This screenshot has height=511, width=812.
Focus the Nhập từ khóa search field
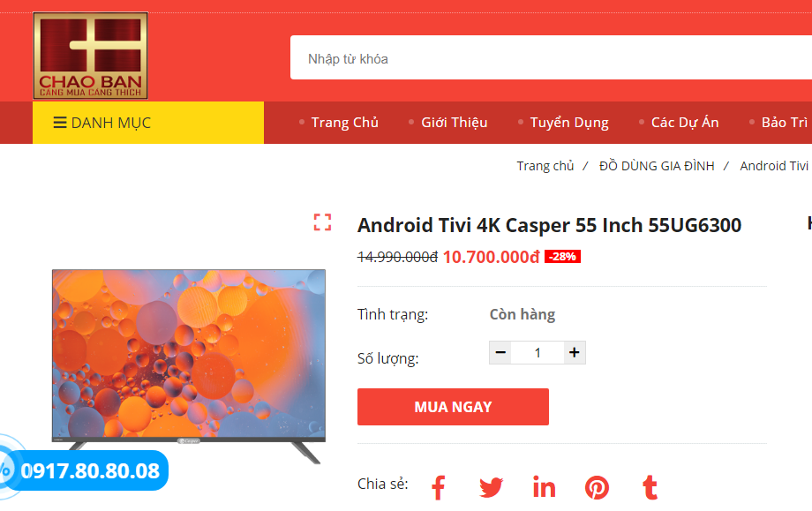point(551,57)
